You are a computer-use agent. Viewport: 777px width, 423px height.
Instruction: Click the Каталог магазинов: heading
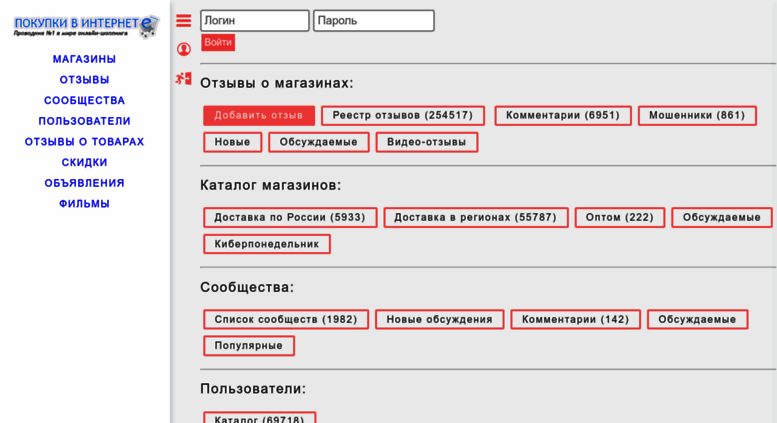point(271,185)
